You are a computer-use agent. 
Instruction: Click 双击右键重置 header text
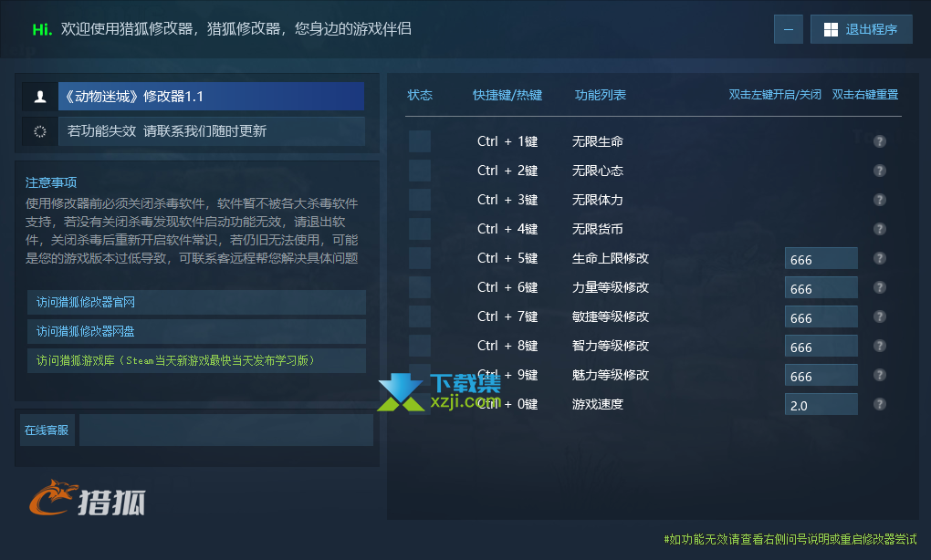[864, 94]
